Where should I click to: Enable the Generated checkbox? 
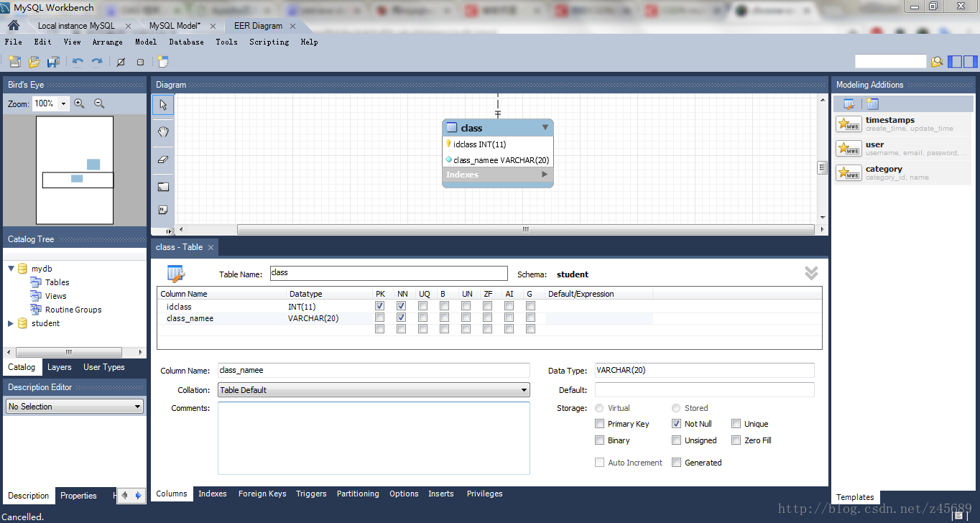click(676, 463)
